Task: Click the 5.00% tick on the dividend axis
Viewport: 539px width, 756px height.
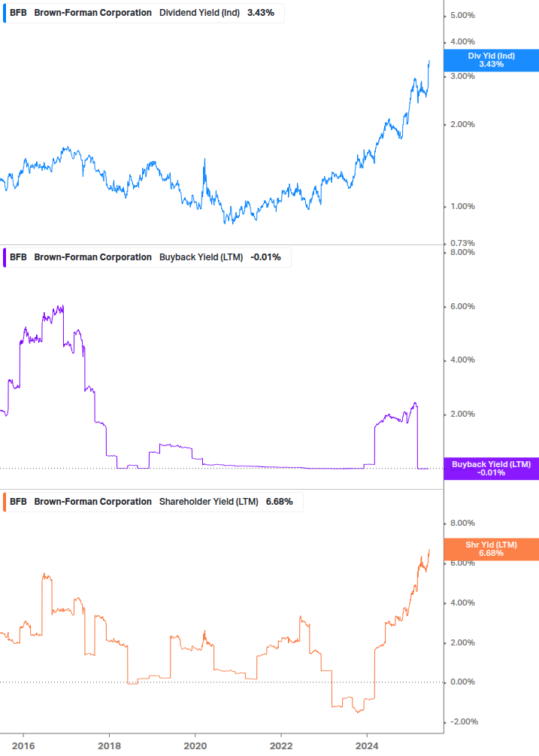Action: (462, 16)
